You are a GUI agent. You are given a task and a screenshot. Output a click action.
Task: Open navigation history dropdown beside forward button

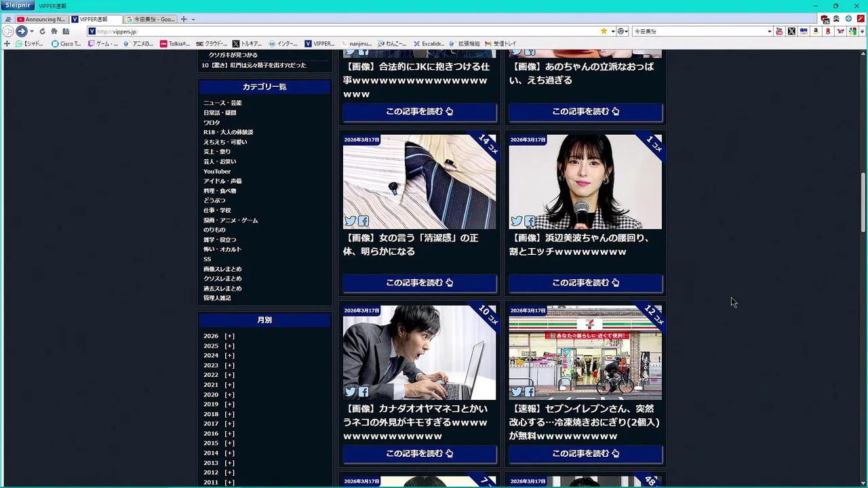point(31,31)
